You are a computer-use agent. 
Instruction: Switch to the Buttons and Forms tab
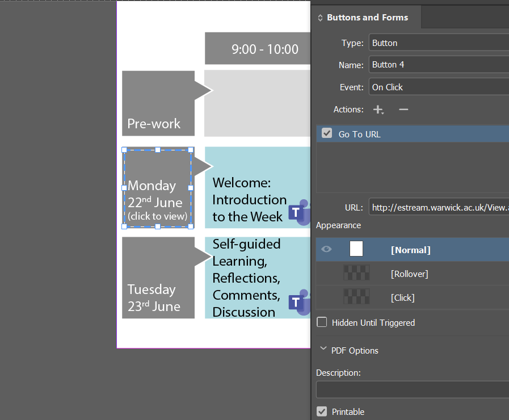click(x=367, y=17)
